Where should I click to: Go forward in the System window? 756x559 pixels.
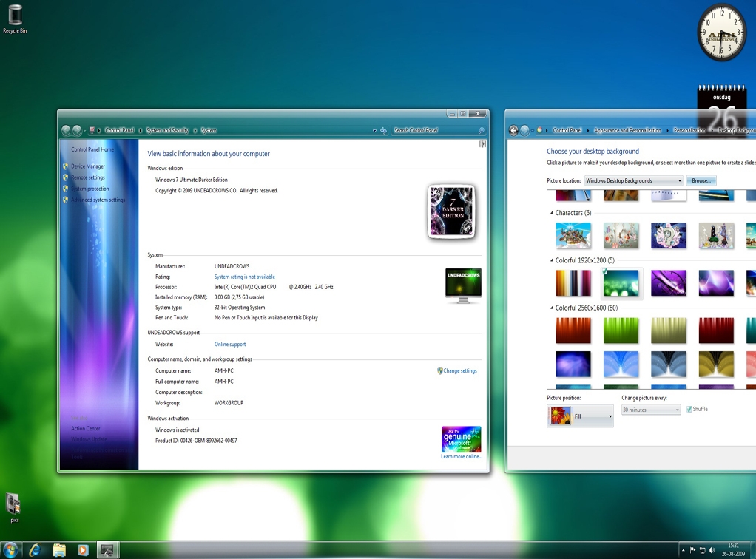[x=77, y=130]
